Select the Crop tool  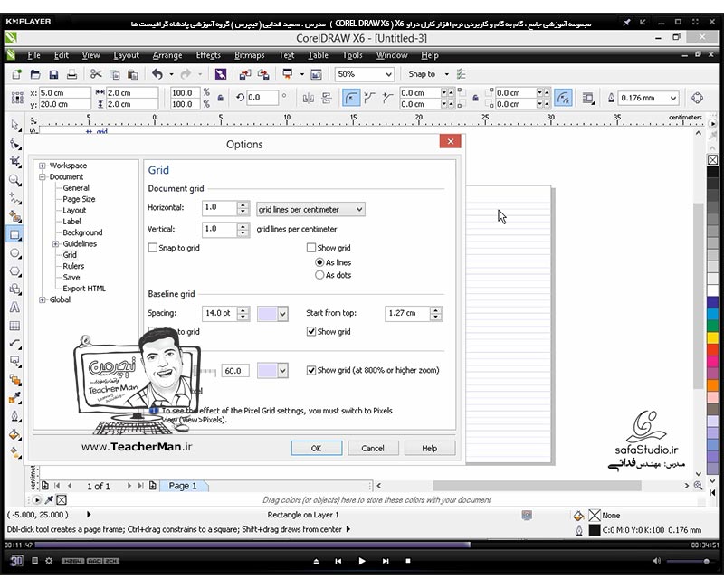15,162
